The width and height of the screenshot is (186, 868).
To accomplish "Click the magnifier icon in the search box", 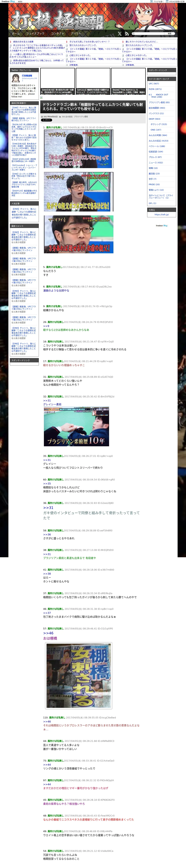I will 133,34.
